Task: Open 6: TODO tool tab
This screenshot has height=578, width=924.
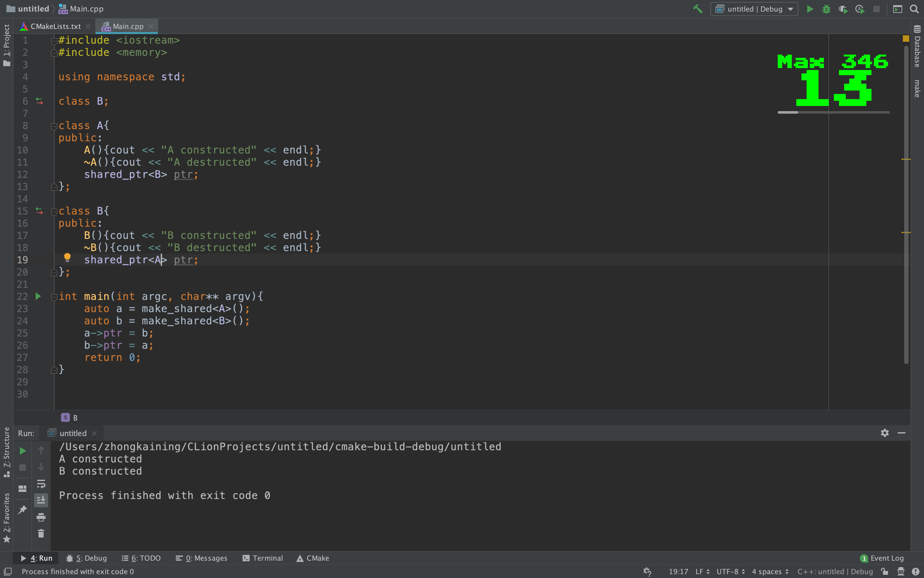Action: tap(141, 558)
